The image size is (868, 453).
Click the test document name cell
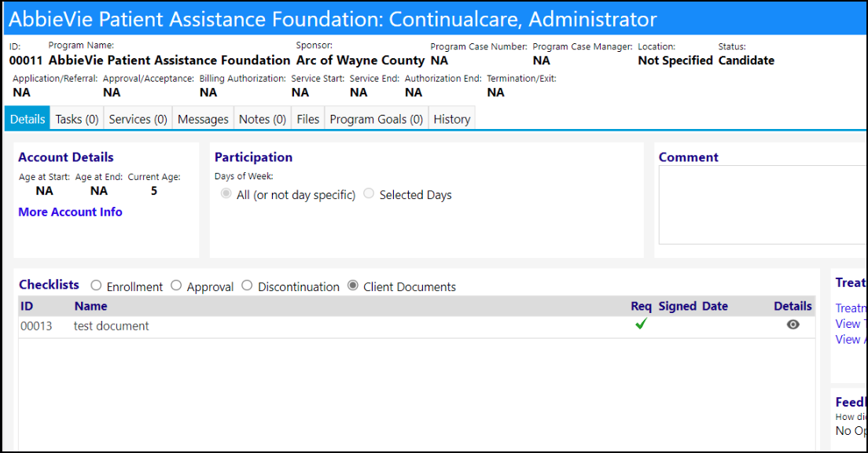112,326
